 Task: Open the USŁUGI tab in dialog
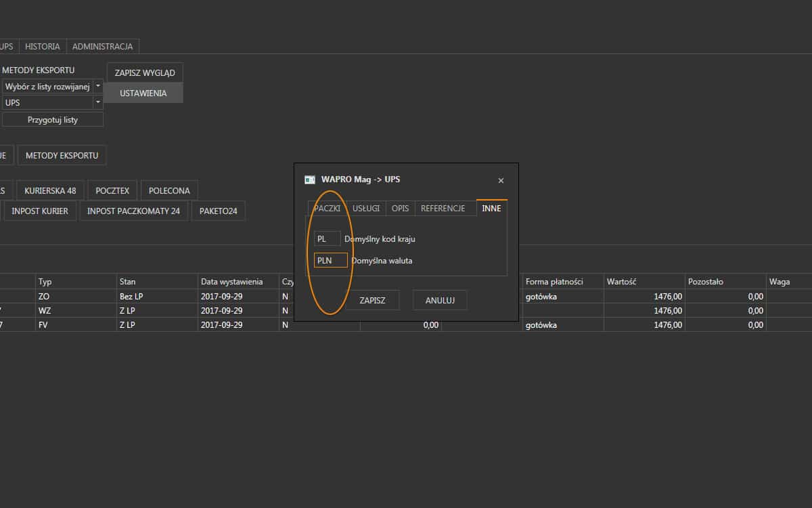pyautogui.click(x=366, y=209)
